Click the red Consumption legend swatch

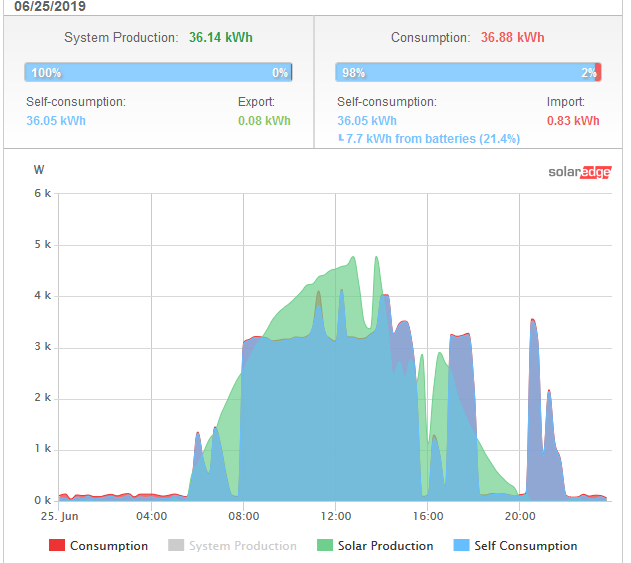[57, 546]
